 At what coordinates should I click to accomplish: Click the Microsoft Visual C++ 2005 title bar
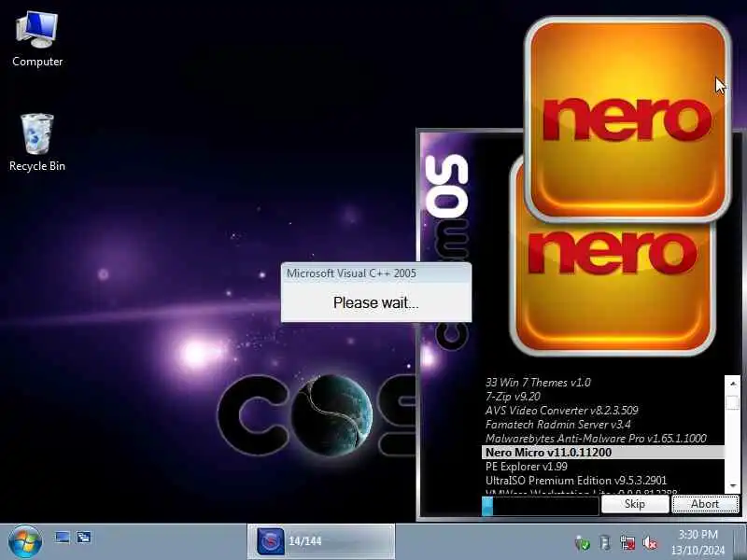(x=376, y=273)
